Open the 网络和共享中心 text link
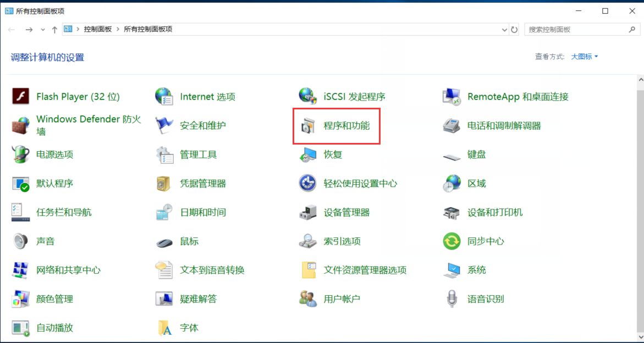This screenshot has height=343, width=644. click(x=69, y=270)
